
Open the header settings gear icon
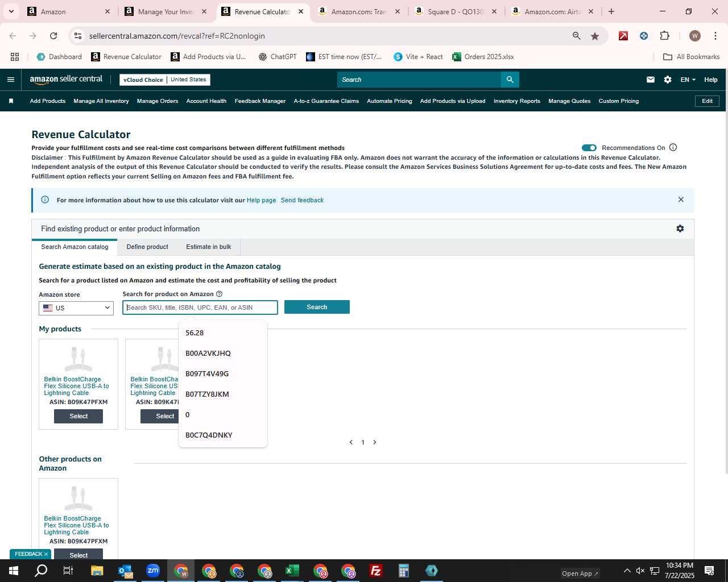pos(667,80)
